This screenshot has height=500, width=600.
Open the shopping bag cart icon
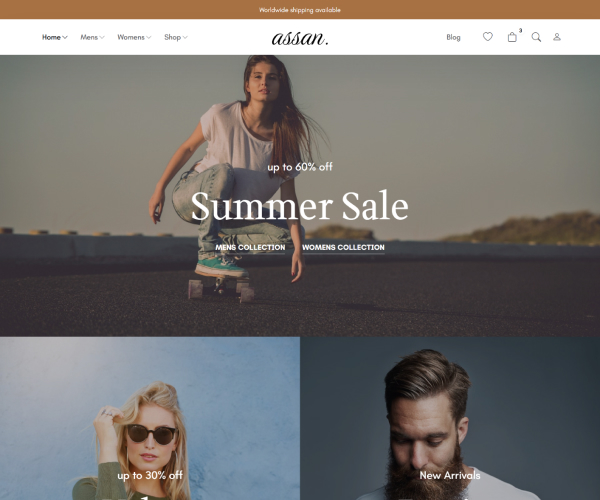pos(512,37)
